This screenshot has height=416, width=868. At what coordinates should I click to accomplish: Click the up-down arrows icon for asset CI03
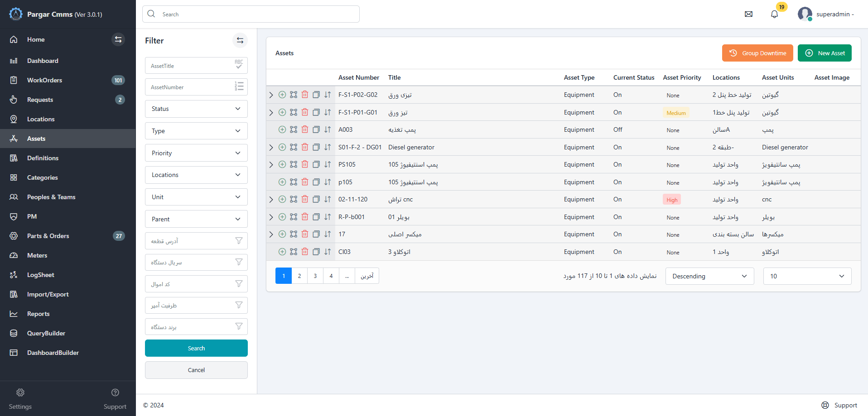tap(328, 252)
